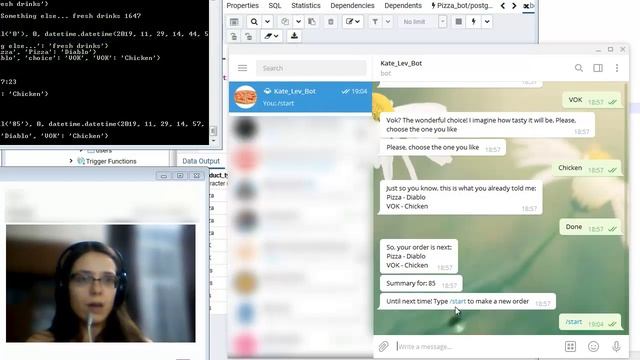Viewport: 640px width, 360px height.
Task: Click the 'Please, choose the one you like' message
Action: tap(442, 147)
